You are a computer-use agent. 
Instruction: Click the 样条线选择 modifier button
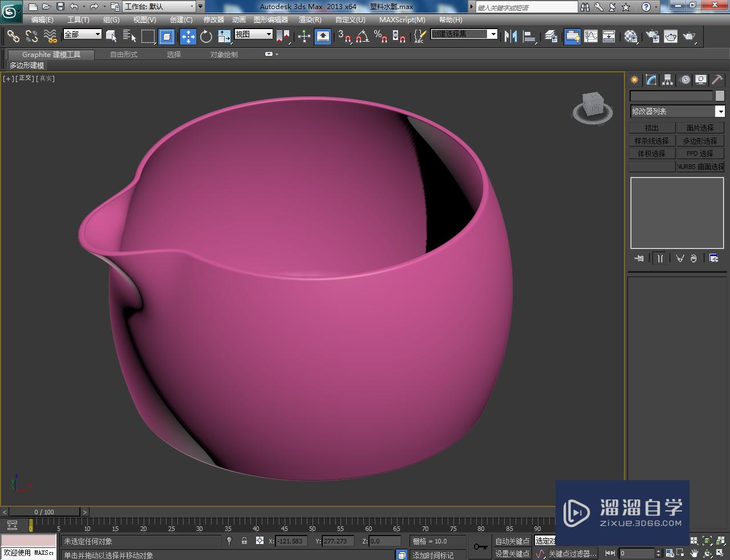click(x=652, y=141)
